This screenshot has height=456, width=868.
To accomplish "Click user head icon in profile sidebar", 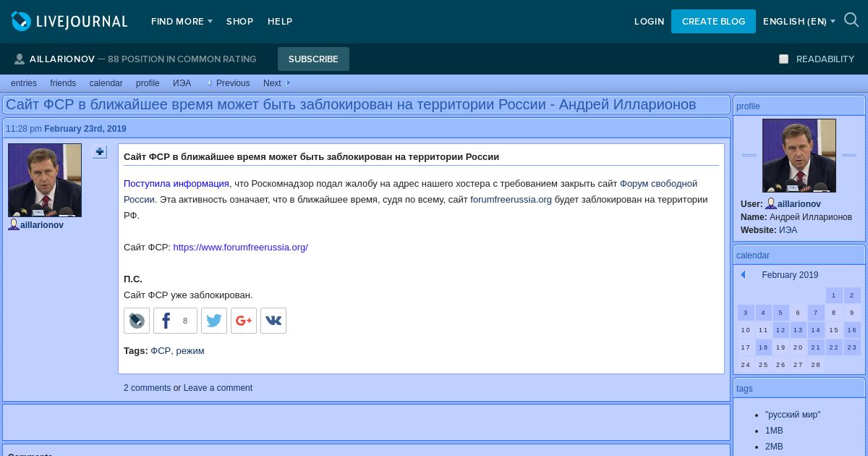I will click(771, 204).
